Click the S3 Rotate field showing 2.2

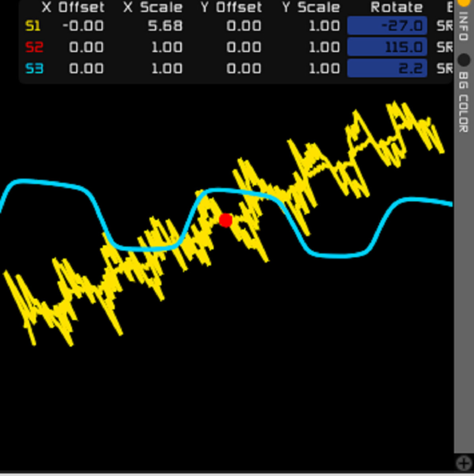tap(387, 69)
